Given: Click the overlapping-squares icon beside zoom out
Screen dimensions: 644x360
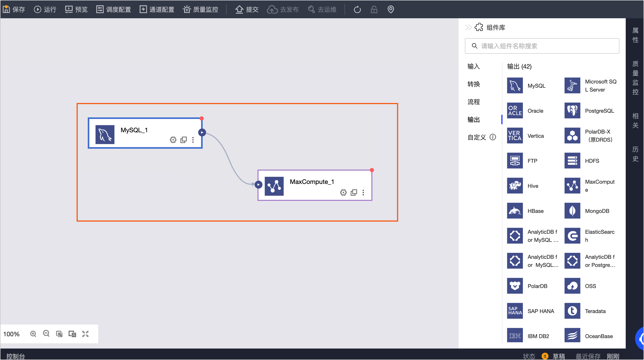Looking at the screenshot, I should (59, 334).
